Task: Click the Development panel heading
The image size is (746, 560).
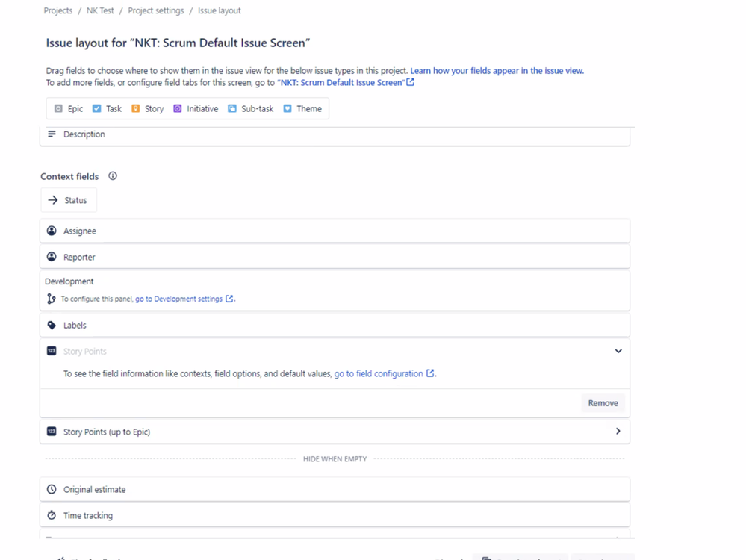Action: 69,281
